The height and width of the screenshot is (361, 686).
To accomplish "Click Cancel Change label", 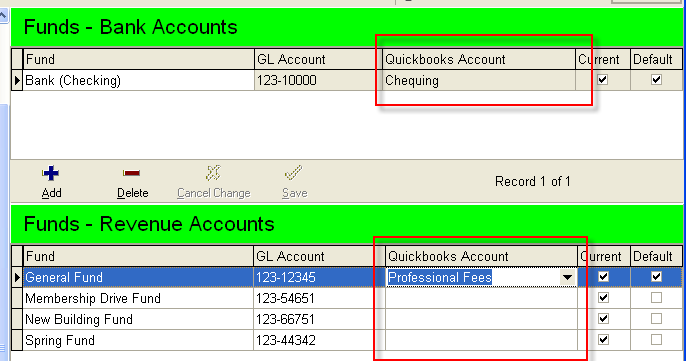I will point(214,193).
